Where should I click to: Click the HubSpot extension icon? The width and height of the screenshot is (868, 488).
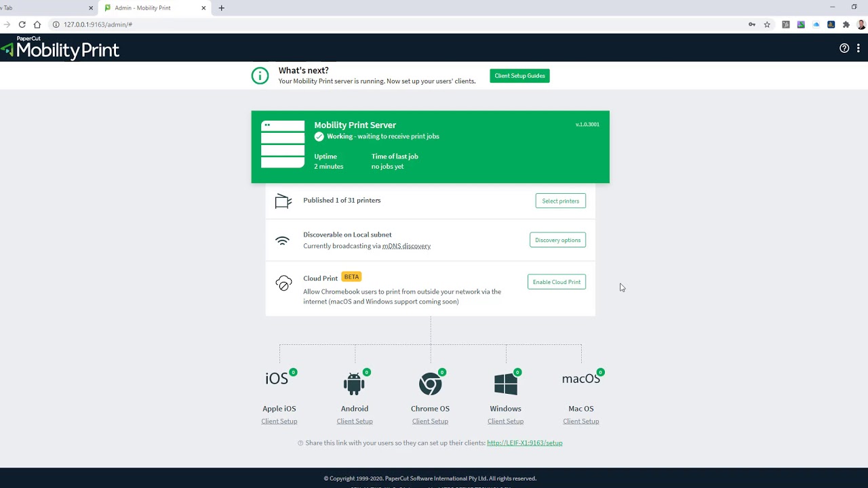pos(786,24)
